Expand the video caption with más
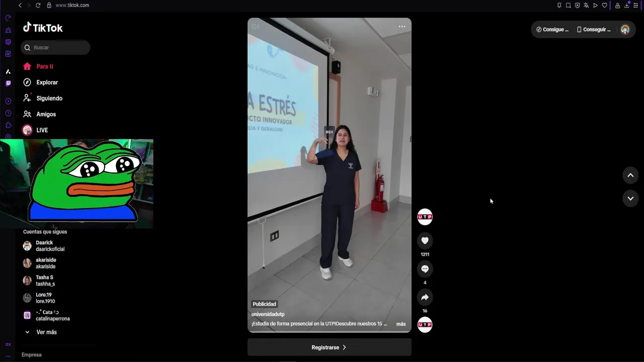The image size is (644, 362). 401,324
